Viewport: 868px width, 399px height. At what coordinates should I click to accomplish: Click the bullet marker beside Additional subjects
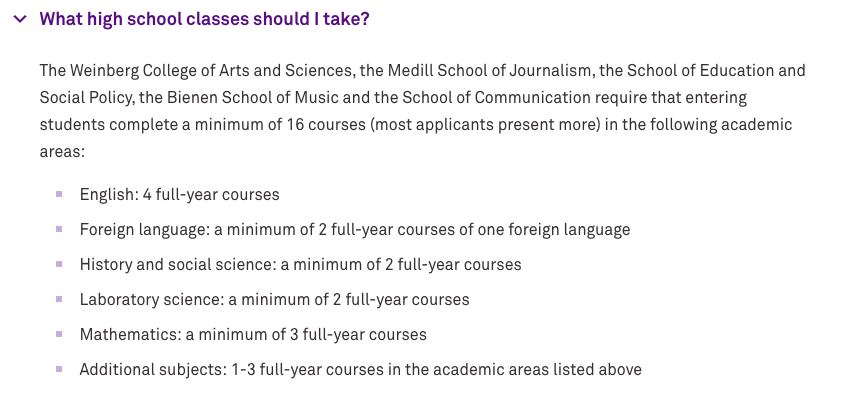59,369
